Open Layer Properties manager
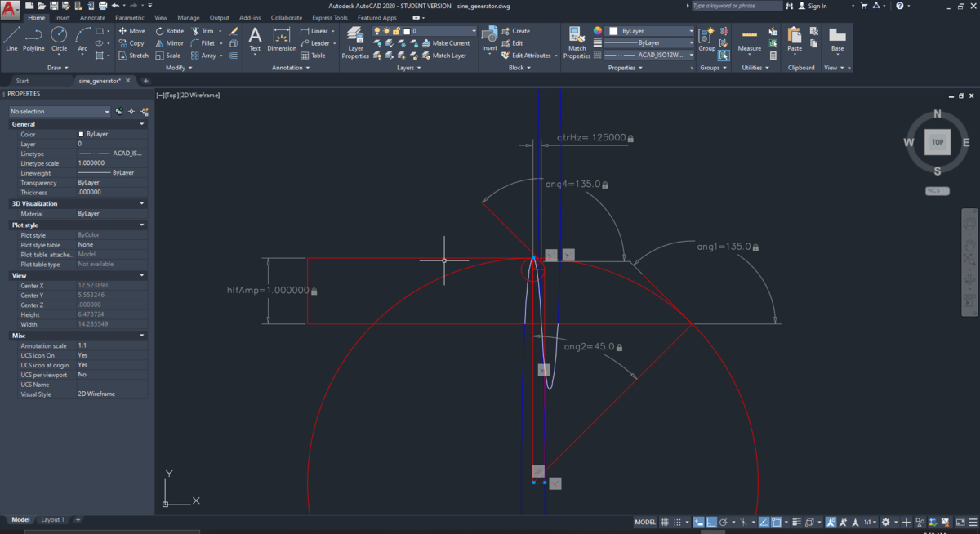 (355, 42)
